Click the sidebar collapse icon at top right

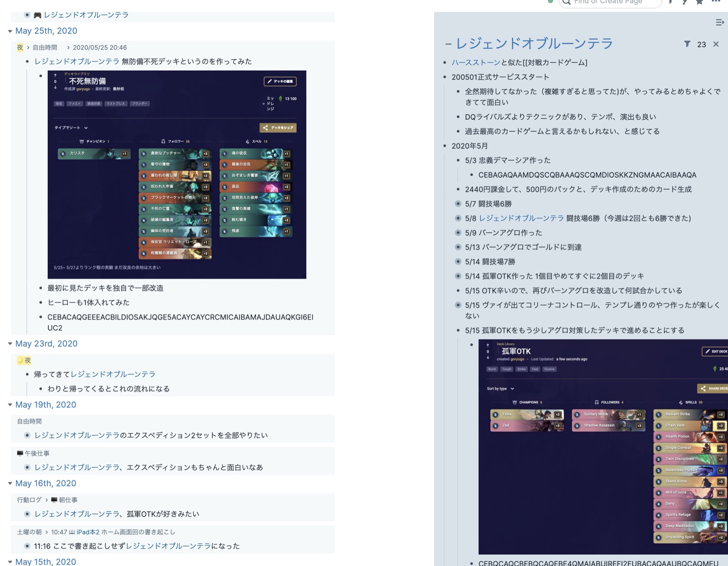point(719,22)
